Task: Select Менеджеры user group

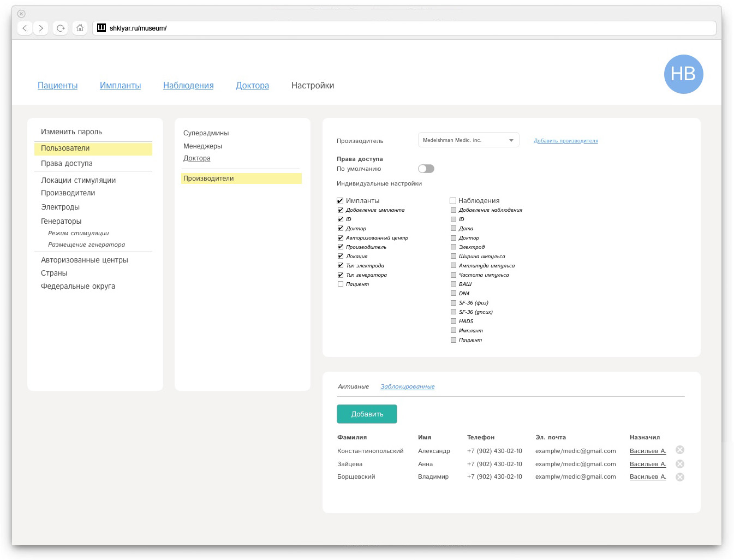Action: point(202,146)
